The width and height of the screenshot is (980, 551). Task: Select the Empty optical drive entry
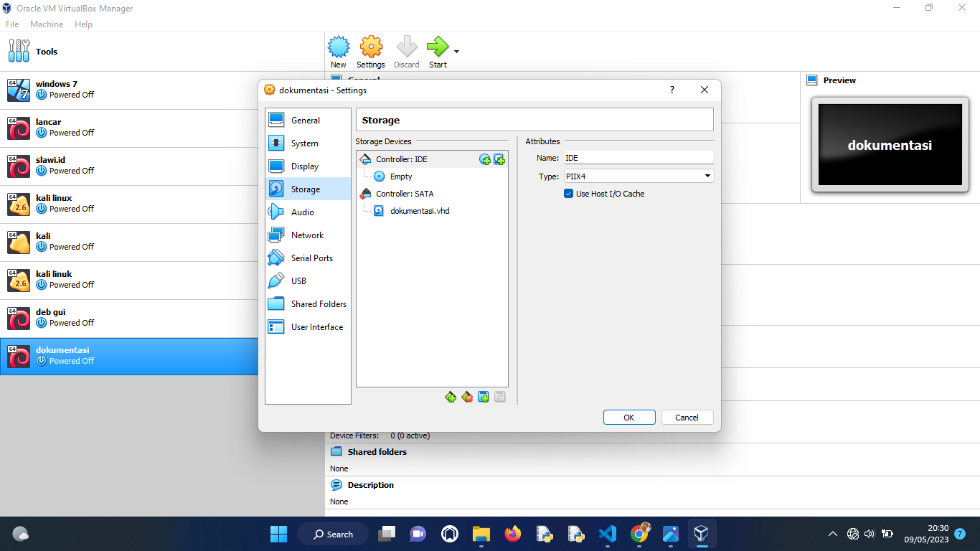click(432, 176)
